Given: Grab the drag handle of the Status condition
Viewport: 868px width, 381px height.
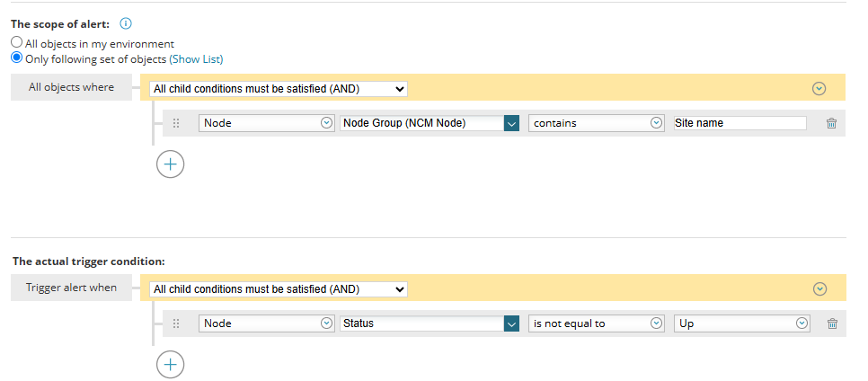Looking at the screenshot, I should (177, 323).
